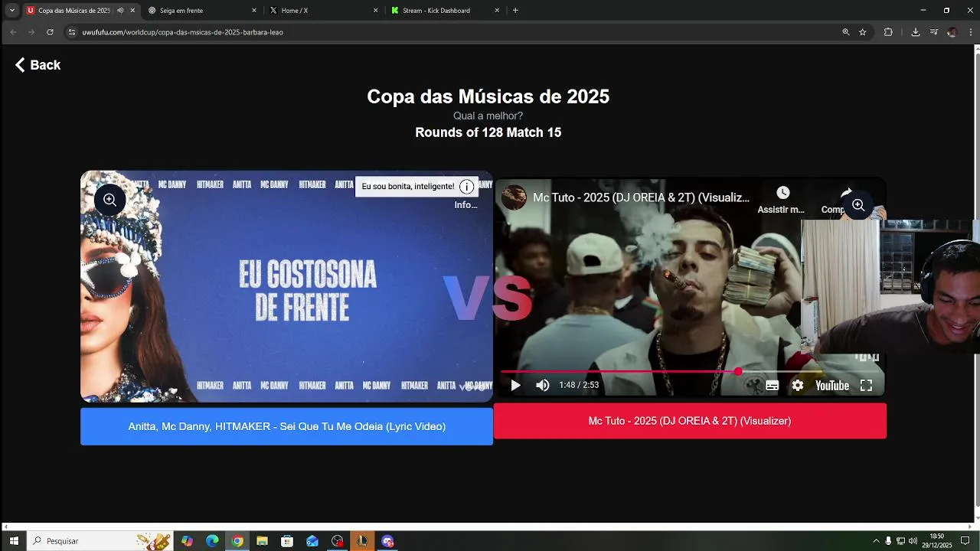Open the Mc Tuto video title link

click(x=641, y=197)
